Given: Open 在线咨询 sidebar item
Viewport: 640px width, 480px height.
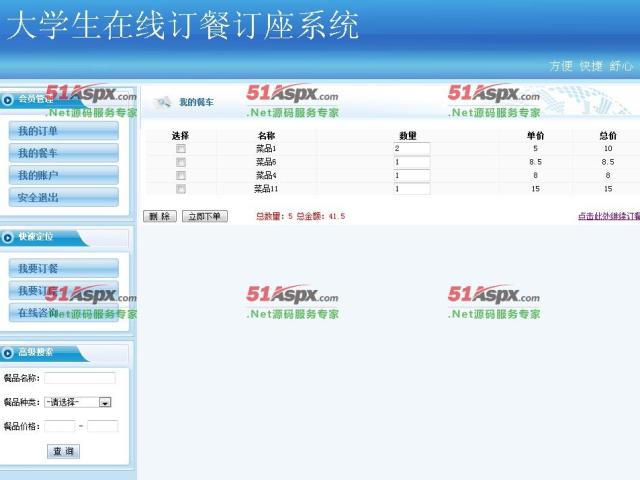Looking at the screenshot, I should coord(64,313).
